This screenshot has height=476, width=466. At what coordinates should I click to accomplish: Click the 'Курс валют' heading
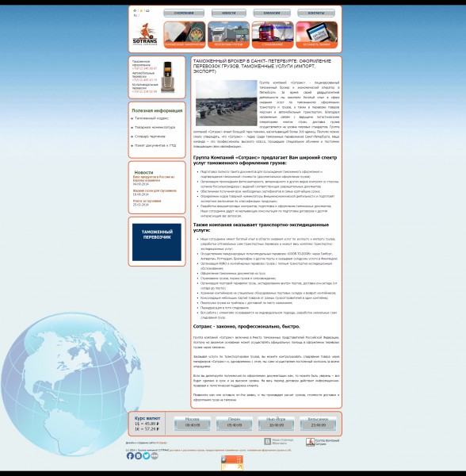click(147, 418)
